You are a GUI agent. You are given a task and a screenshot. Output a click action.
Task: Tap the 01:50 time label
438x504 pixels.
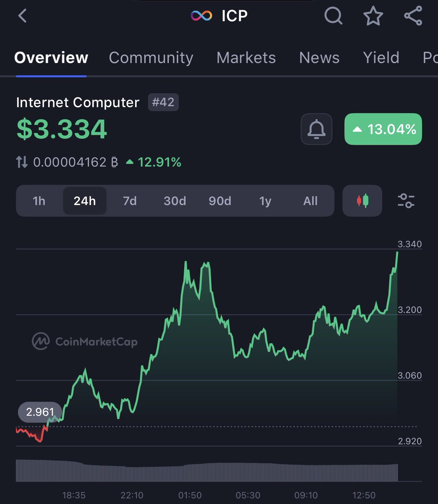click(x=190, y=496)
